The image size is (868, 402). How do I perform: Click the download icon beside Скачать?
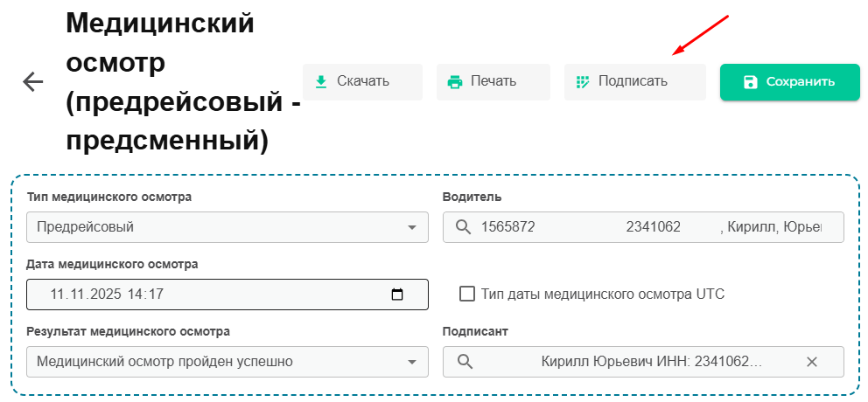click(x=321, y=82)
